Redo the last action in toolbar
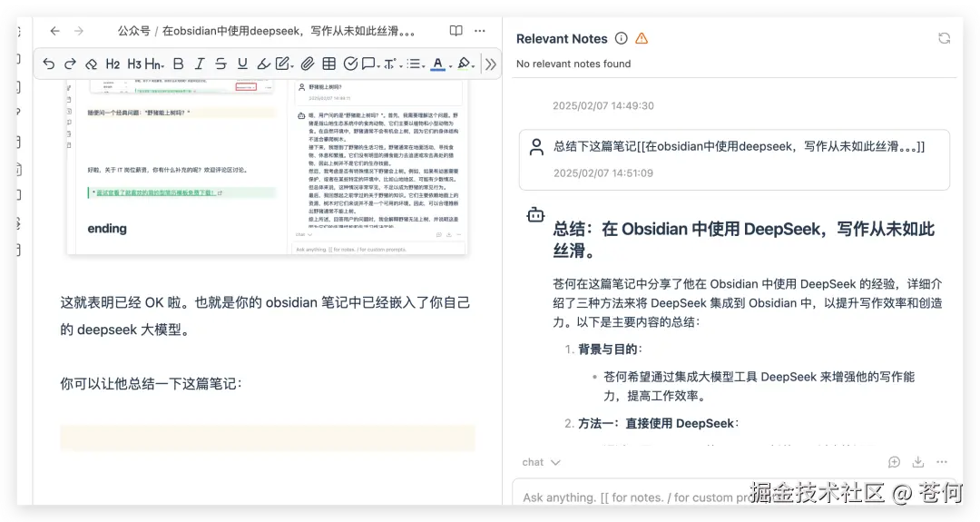The height and width of the screenshot is (522, 980). click(70, 64)
